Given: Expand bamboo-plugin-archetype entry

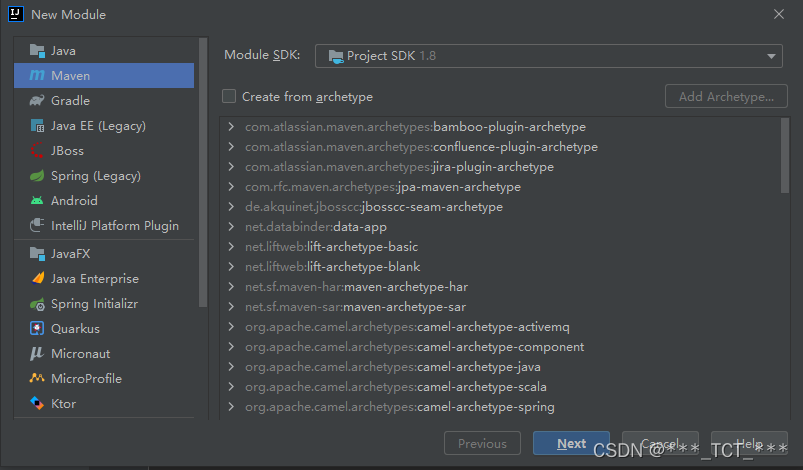Looking at the screenshot, I should pos(231,126).
